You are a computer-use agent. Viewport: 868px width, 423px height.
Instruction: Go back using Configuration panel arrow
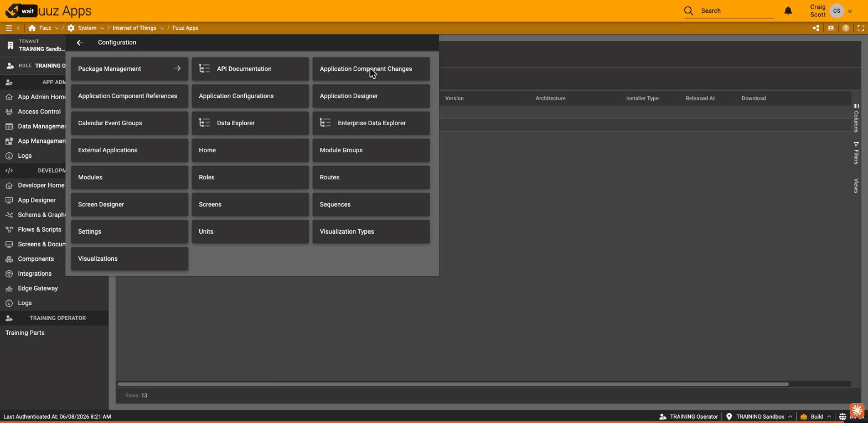tap(80, 43)
